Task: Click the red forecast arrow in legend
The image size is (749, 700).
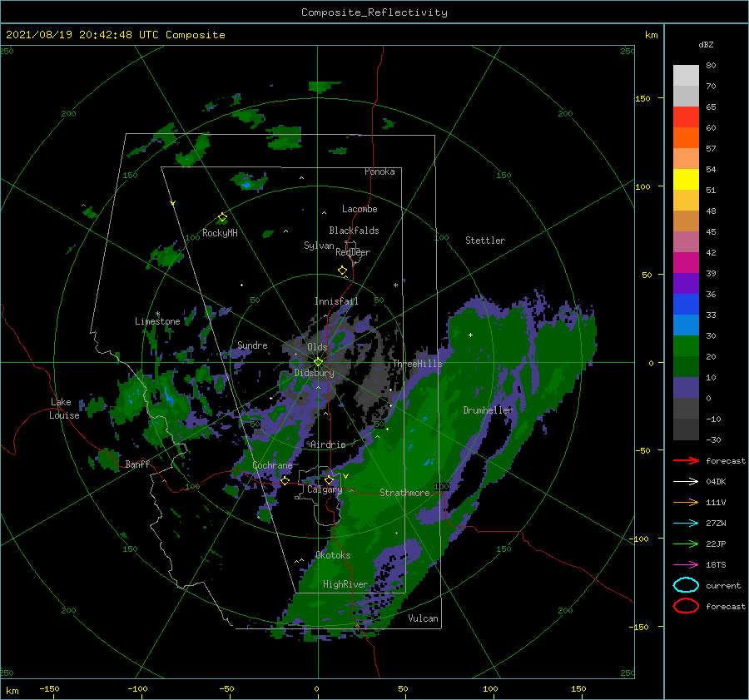Action: point(686,460)
